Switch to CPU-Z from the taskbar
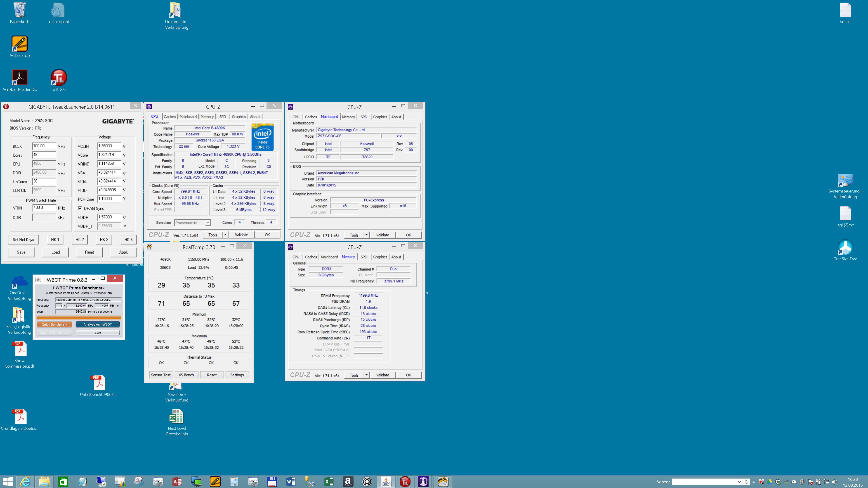 pos(423,482)
